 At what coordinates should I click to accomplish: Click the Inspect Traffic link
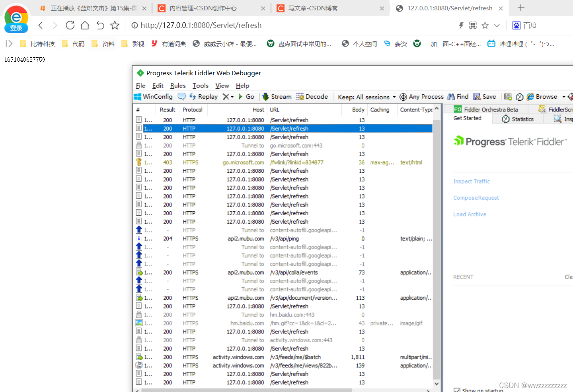tap(472, 181)
